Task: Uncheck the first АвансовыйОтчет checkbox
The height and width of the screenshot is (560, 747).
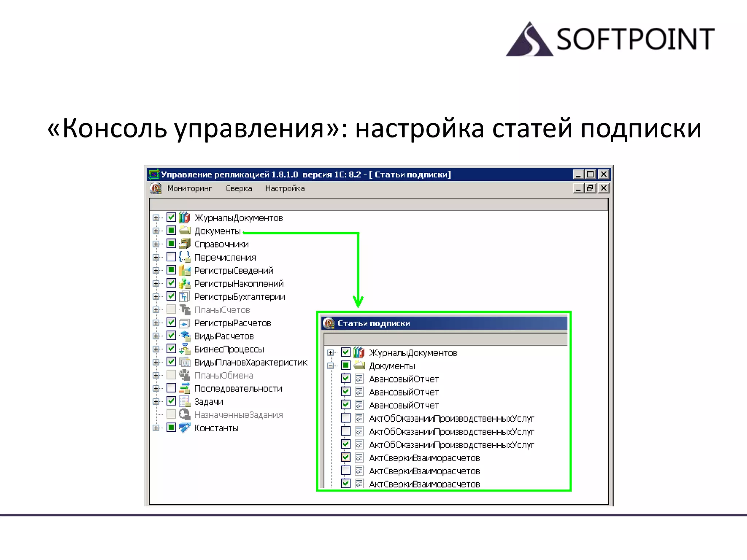Action: tap(346, 378)
